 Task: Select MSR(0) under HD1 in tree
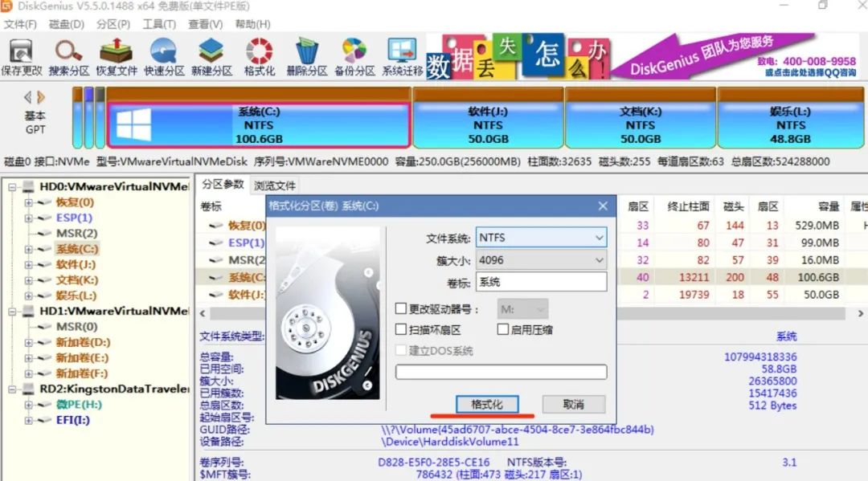click(x=76, y=327)
